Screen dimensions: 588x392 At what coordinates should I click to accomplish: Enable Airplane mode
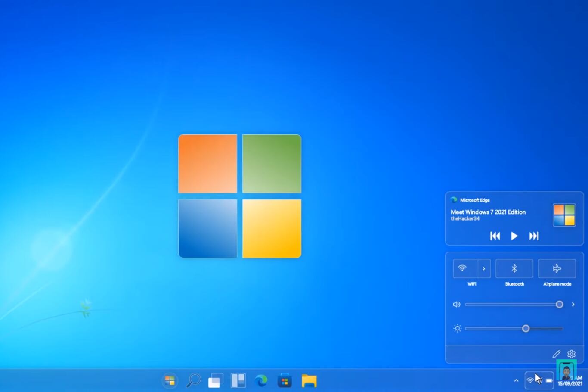click(557, 269)
